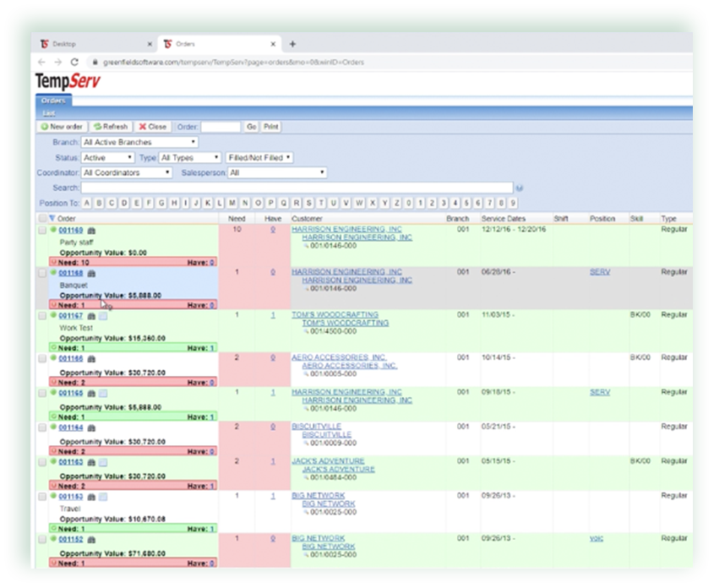Click the VOIC position link

point(596,538)
